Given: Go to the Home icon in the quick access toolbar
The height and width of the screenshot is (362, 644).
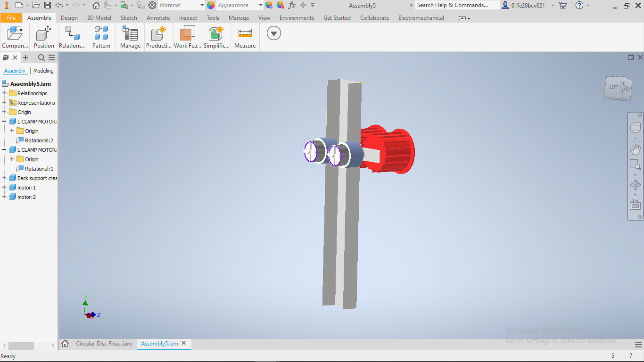Looking at the screenshot, I should tap(96, 5).
